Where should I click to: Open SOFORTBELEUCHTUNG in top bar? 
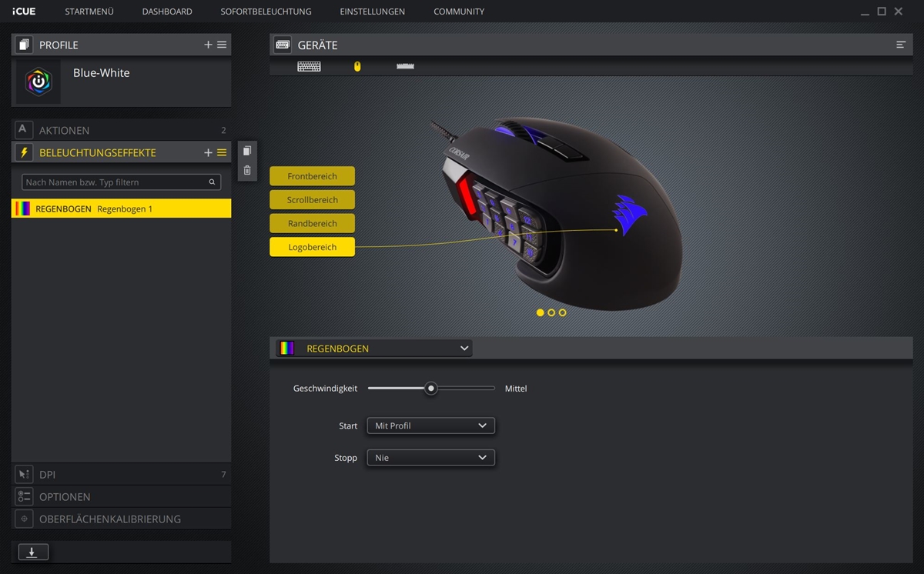(266, 12)
